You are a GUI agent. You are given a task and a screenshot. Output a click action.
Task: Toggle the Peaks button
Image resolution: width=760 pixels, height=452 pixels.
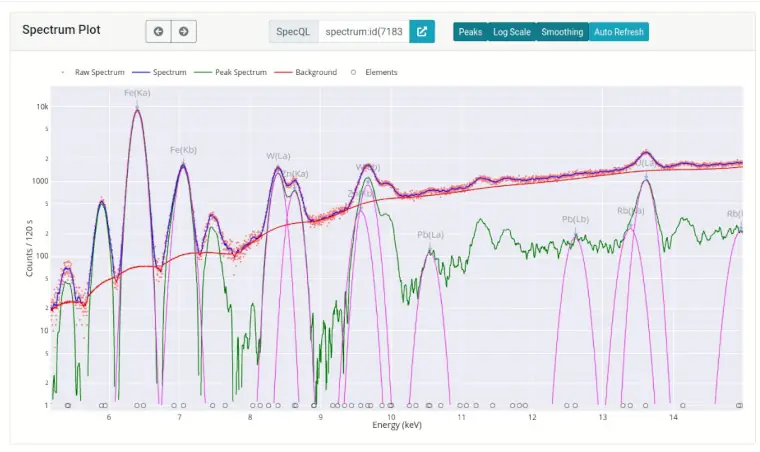(470, 32)
